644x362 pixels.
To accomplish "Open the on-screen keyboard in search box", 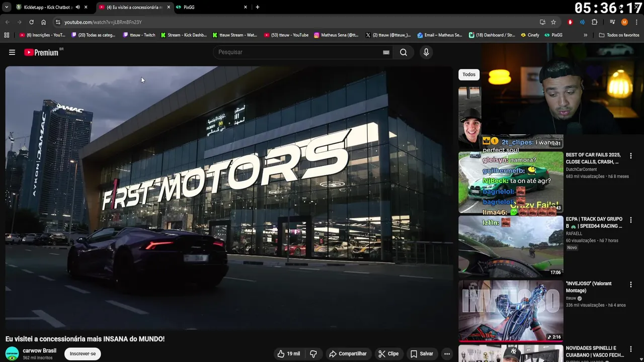I will [x=386, y=52].
